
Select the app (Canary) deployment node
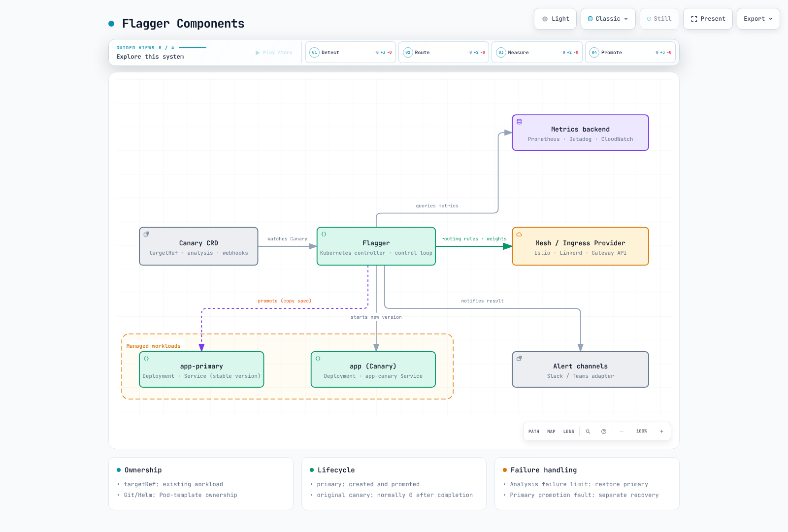[373, 369]
